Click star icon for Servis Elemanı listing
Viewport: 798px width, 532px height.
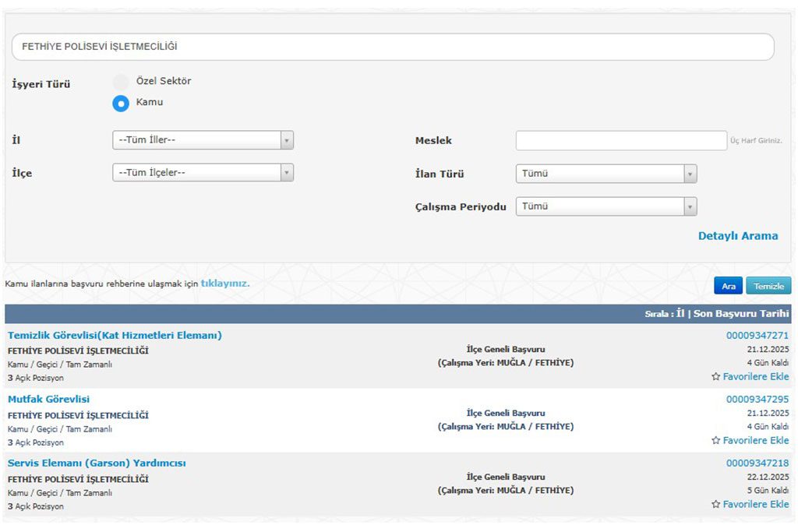coord(715,505)
